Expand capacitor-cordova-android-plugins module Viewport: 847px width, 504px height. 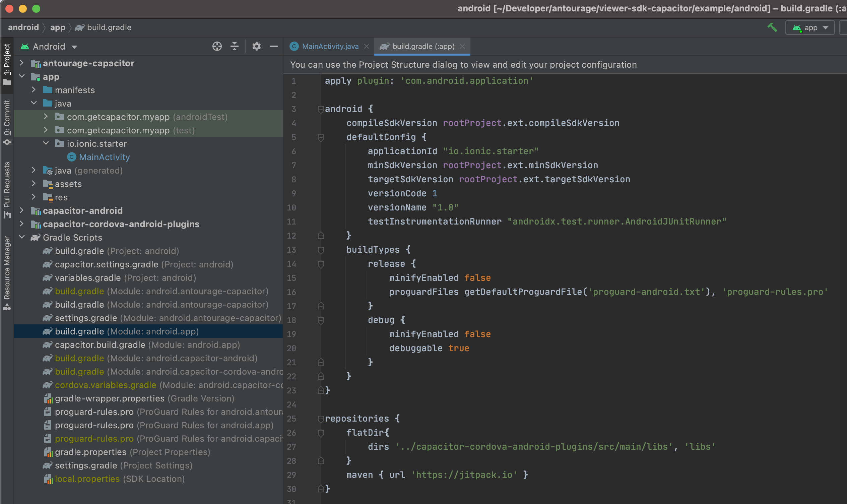22,224
